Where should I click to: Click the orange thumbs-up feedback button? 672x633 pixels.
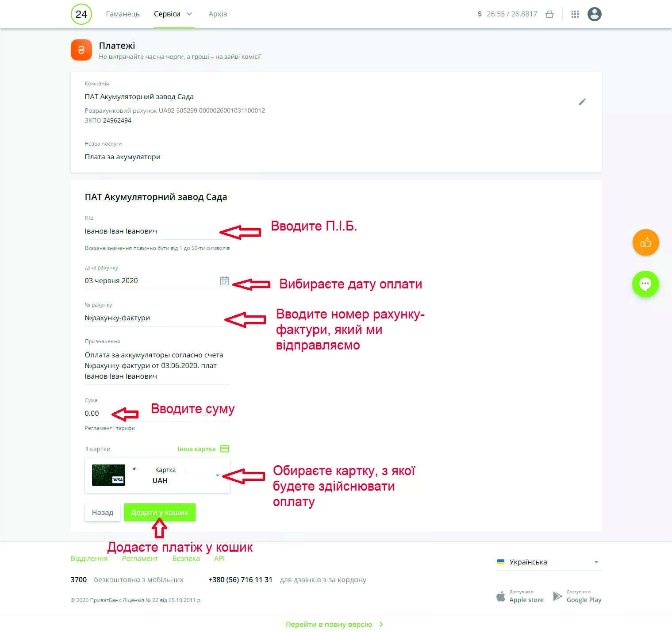coord(645,242)
